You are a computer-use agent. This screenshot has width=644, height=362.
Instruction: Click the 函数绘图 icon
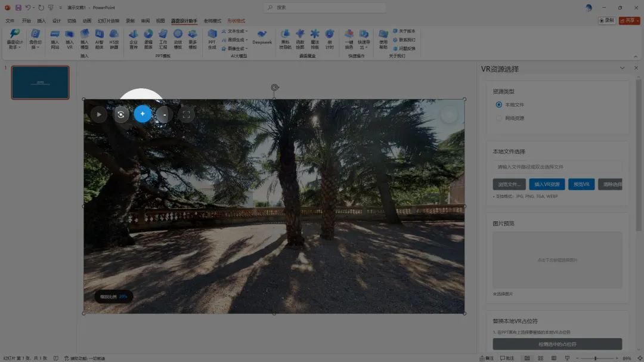point(300,39)
